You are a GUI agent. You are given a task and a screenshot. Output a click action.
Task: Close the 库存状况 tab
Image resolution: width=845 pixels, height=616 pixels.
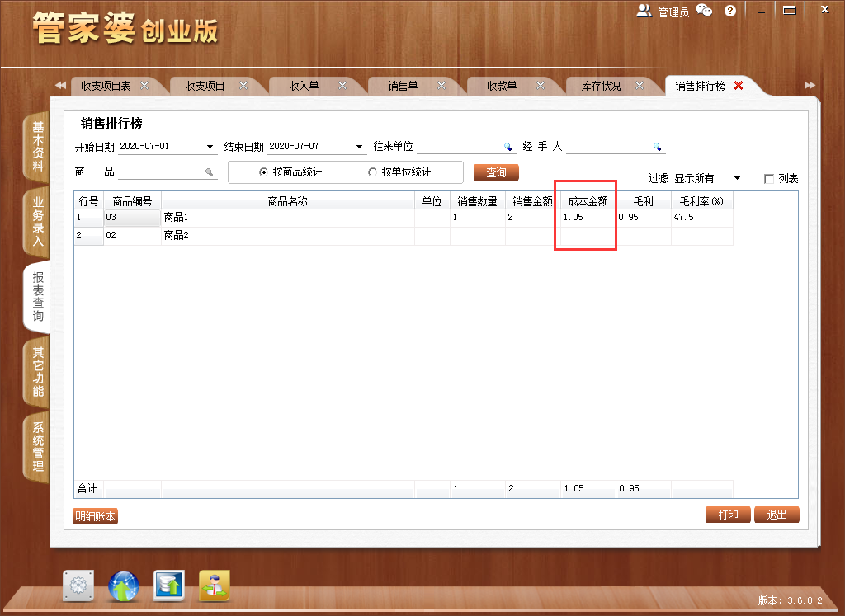pyautogui.click(x=640, y=86)
